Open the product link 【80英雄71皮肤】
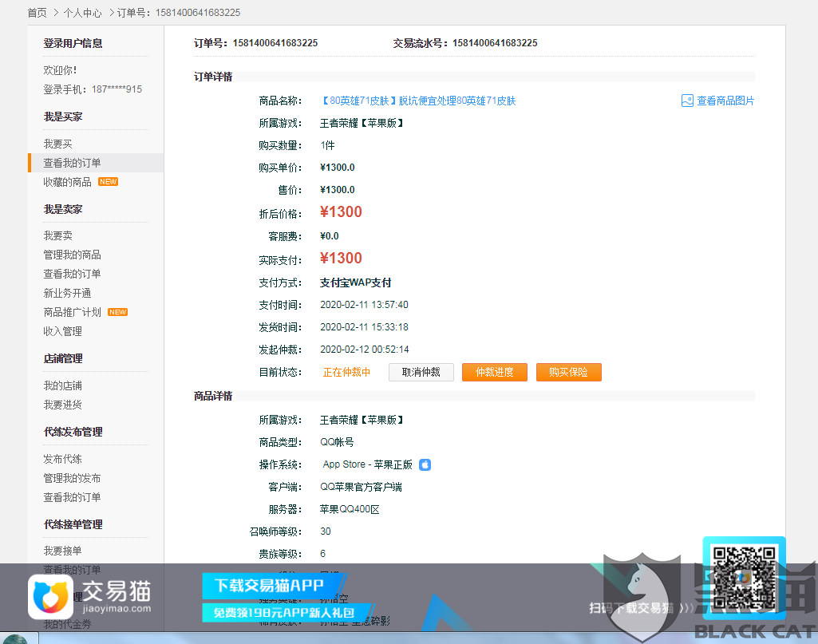The height and width of the screenshot is (644, 818). pyautogui.click(x=418, y=101)
